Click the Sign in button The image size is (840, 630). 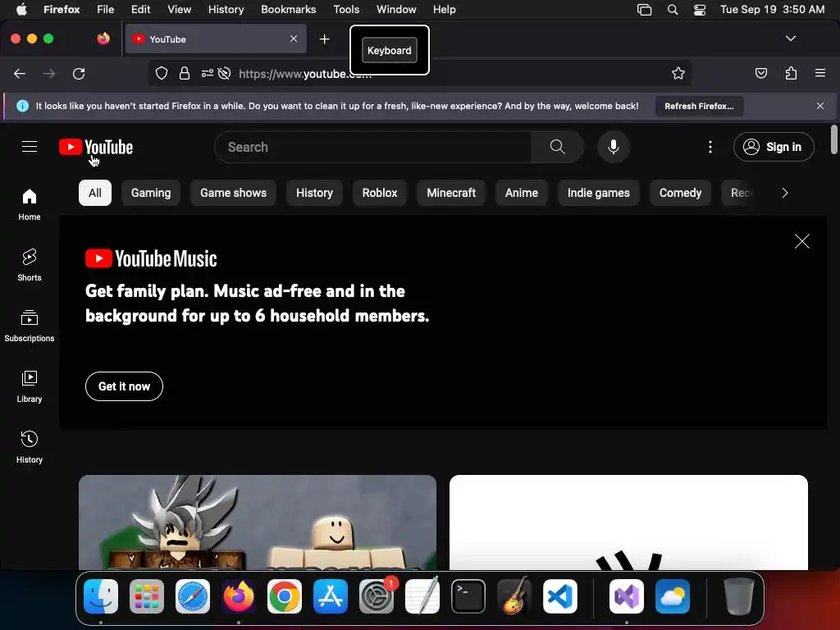click(x=774, y=147)
